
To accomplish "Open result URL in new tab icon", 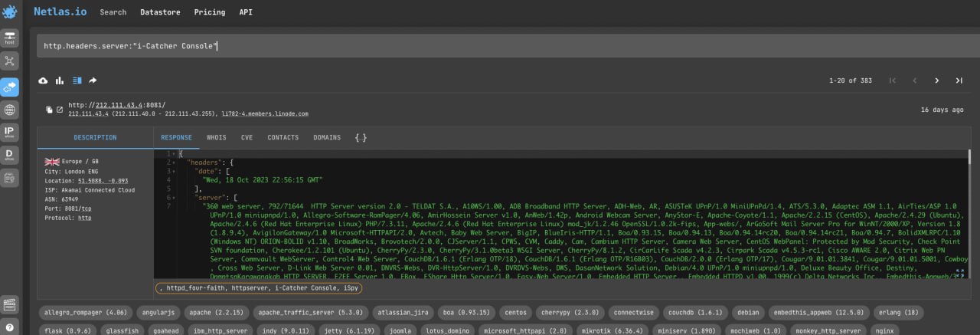I will tap(60, 110).
